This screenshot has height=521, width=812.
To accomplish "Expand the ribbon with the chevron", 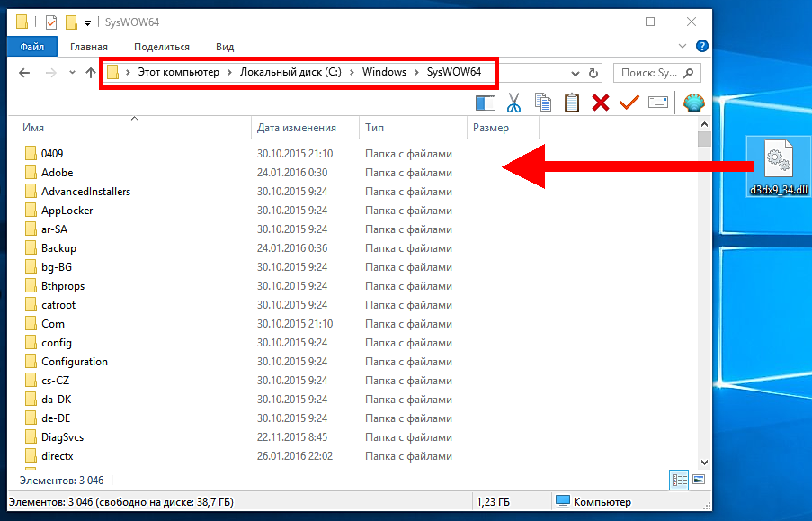I will click(x=683, y=47).
